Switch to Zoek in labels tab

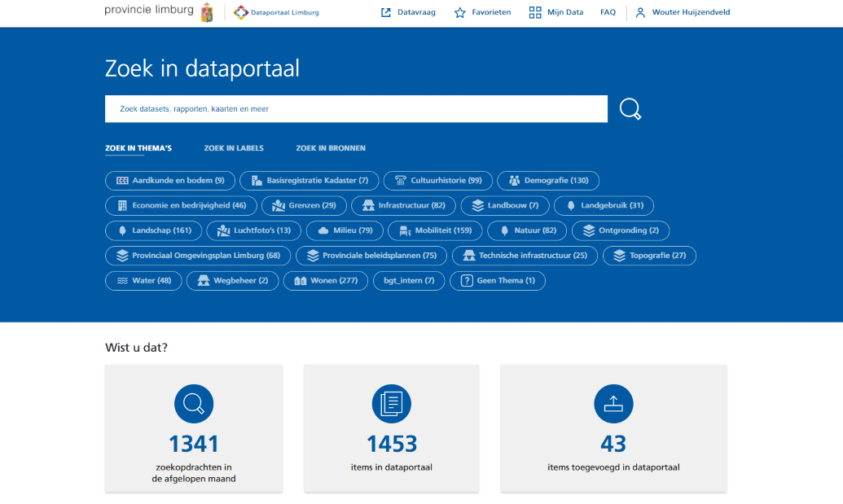(x=234, y=148)
